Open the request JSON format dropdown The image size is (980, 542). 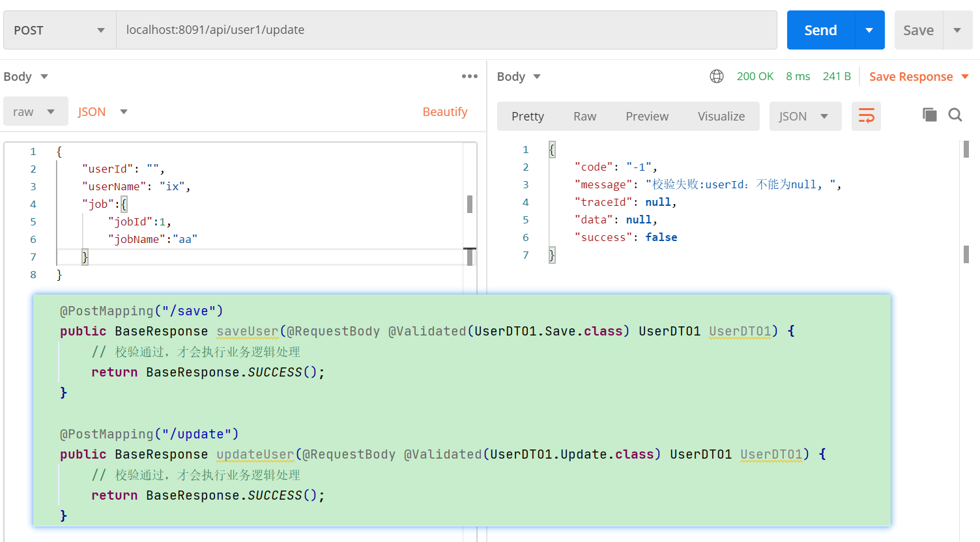(103, 111)
